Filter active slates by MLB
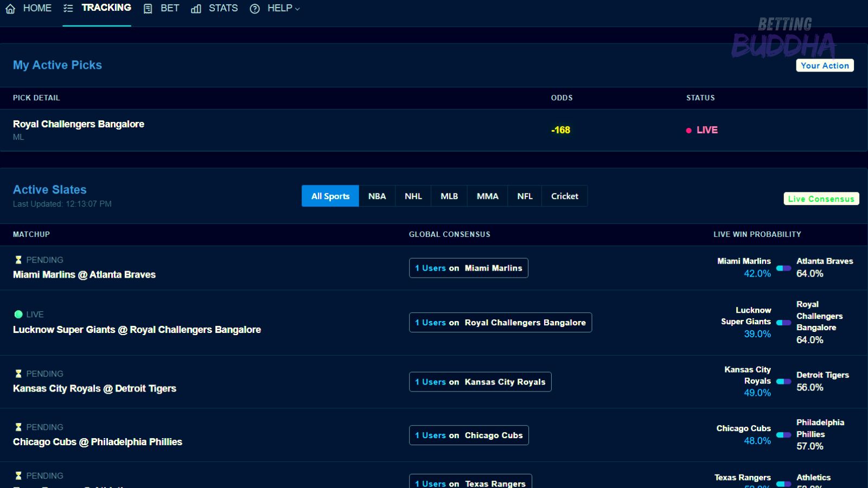Viewport: 868px width, 488px height. (449, 196)
